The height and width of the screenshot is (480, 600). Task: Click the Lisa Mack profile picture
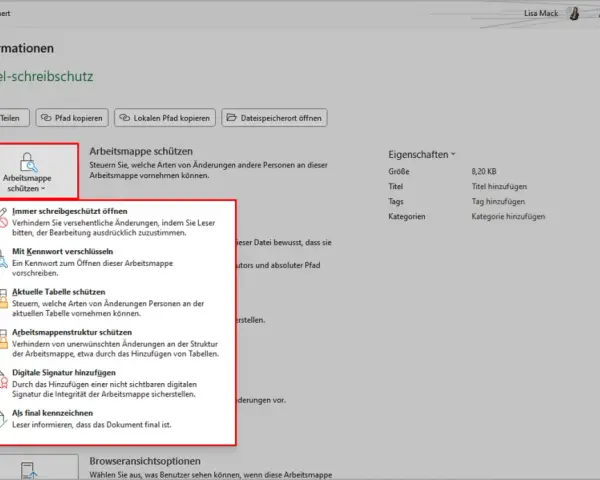(x=574, y=13)
